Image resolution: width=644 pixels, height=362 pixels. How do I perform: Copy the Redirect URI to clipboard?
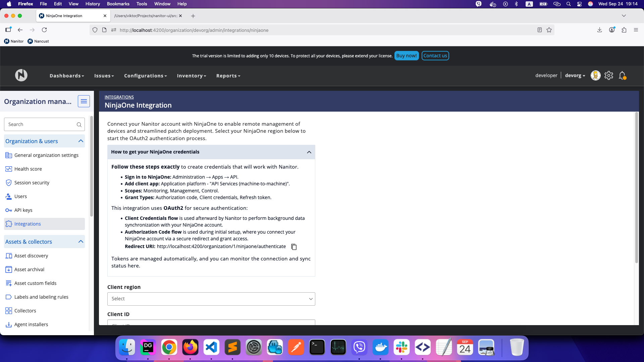(x=294, y=247)
